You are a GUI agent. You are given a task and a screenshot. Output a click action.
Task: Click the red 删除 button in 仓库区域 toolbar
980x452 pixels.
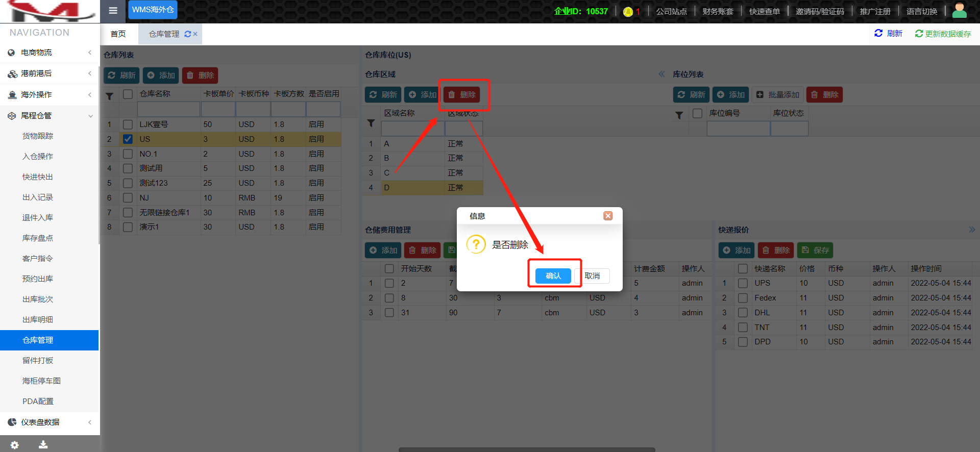point(462,95)
